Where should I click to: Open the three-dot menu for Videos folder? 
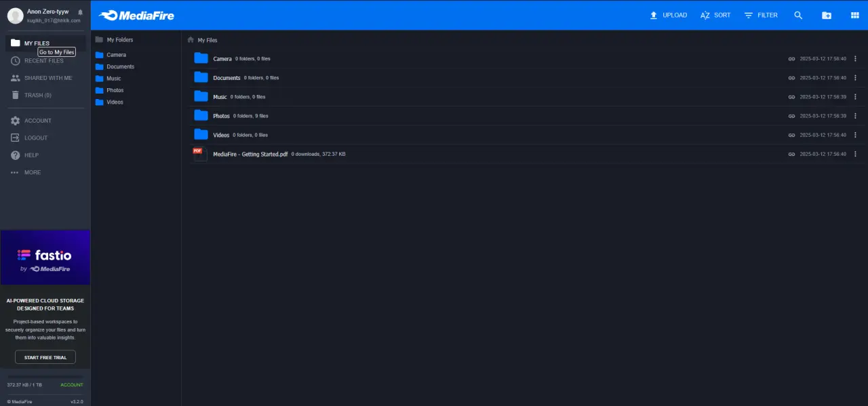click(x=856, y=135)
